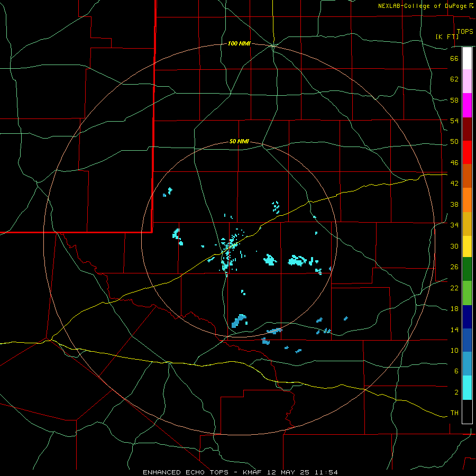Screen dimensions: 476x476
Task: Click the [K FT] units label
Action: 447,36
